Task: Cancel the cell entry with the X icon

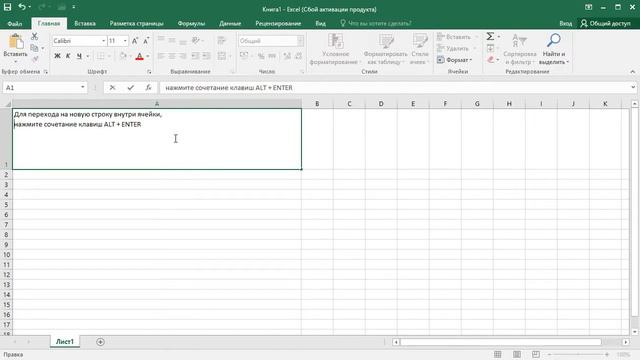Action: pyautogui.click(x=112, y=88)
